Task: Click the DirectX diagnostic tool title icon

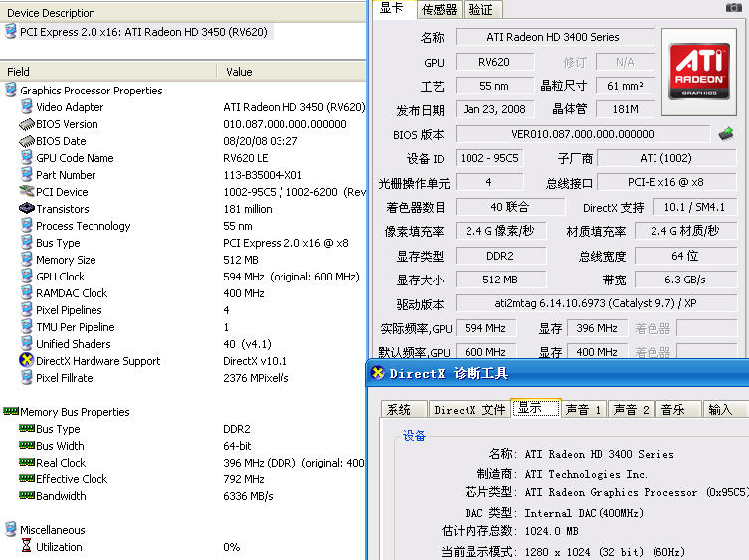Action: tap(378, 373)
